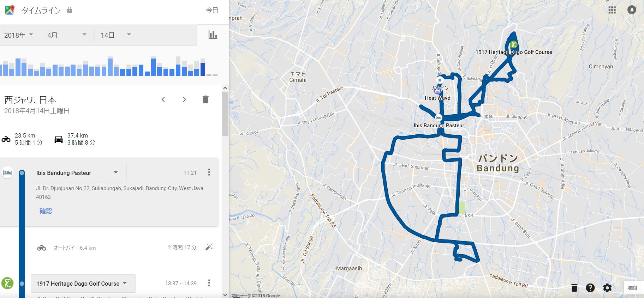Screen dimensions: 644x298
Task: Open help with the question mark icon
Action: coord(590,288)
